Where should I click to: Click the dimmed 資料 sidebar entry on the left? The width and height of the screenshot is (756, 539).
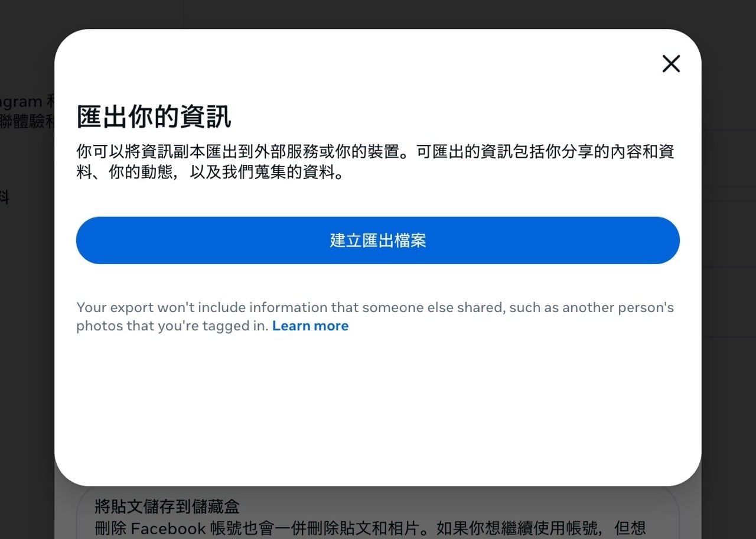6,198
